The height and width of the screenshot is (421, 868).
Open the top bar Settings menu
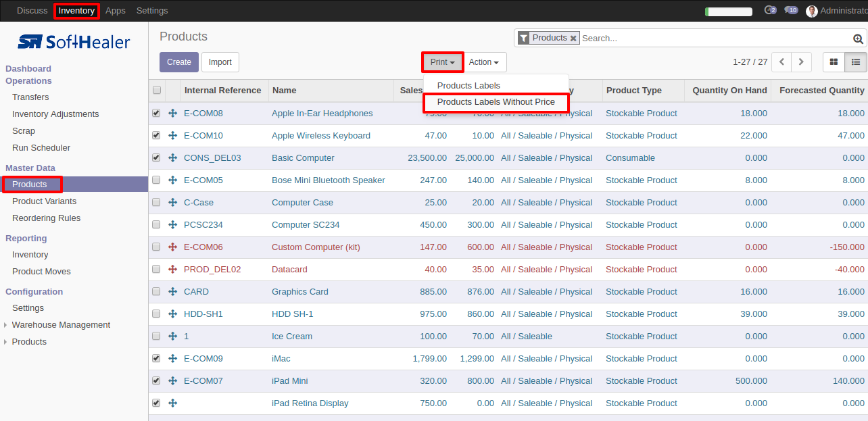(x=152, y=11)
